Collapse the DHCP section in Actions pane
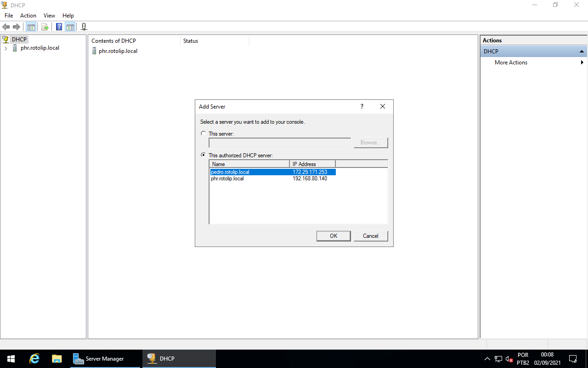Viewport: 588px width, 368px height. [x=582, y=51]
